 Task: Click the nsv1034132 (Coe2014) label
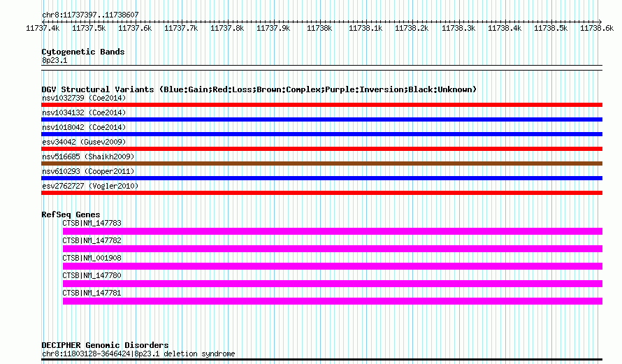pos(84,112)
